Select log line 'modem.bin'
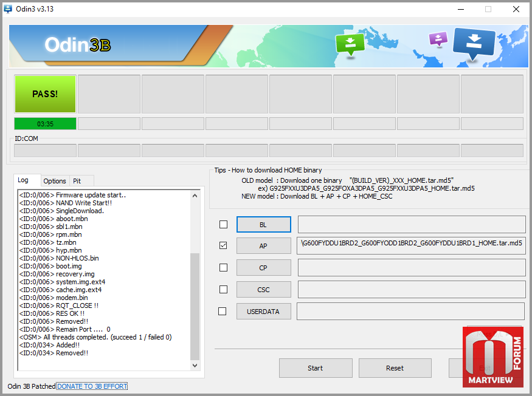The image size is (532, 396). pyautogui.click(x=54, y=298)
